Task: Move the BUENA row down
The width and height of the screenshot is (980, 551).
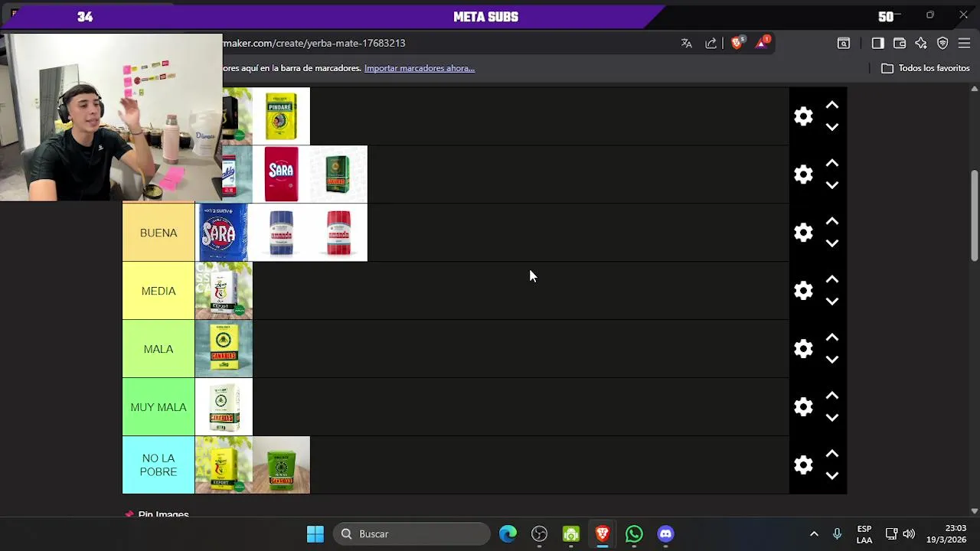Action: click(x=832, y=243)
